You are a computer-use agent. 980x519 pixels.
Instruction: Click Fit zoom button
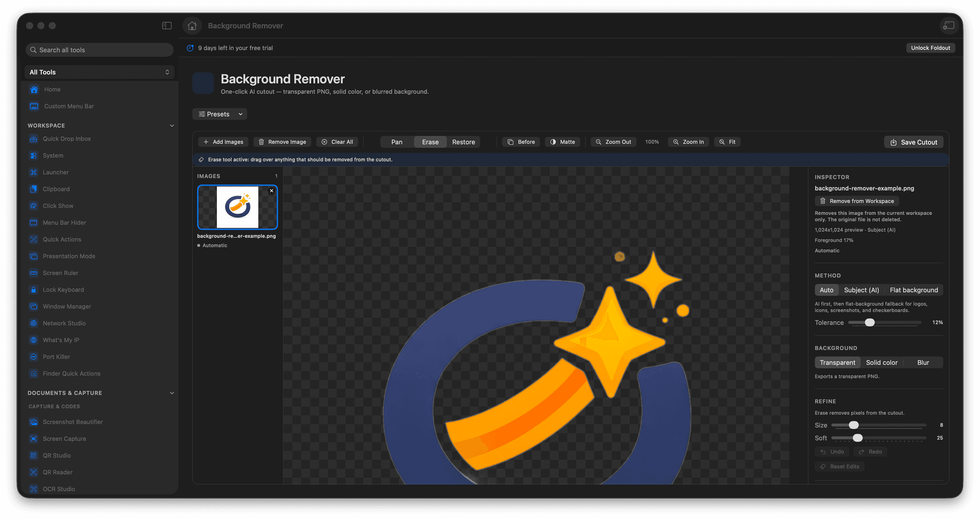(727, 142)
